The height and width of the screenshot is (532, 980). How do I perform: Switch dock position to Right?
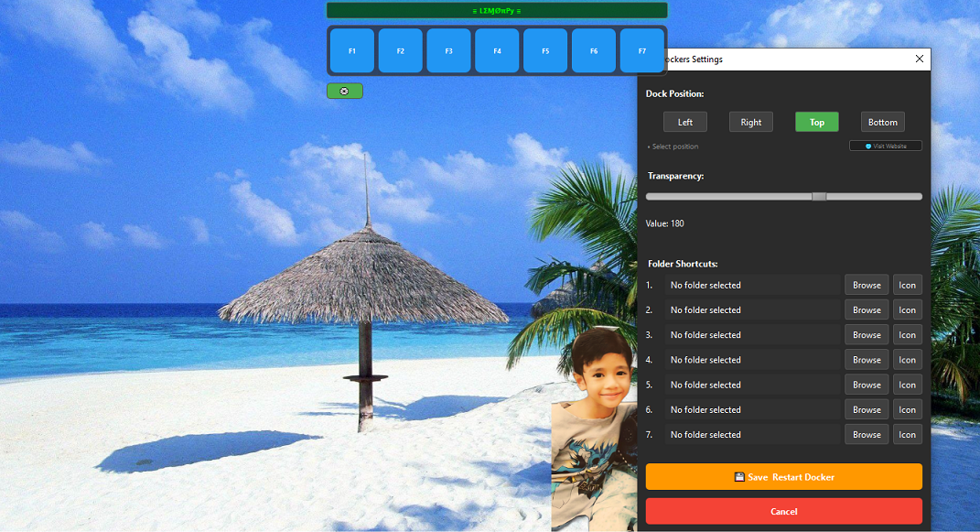click(751, 123)
